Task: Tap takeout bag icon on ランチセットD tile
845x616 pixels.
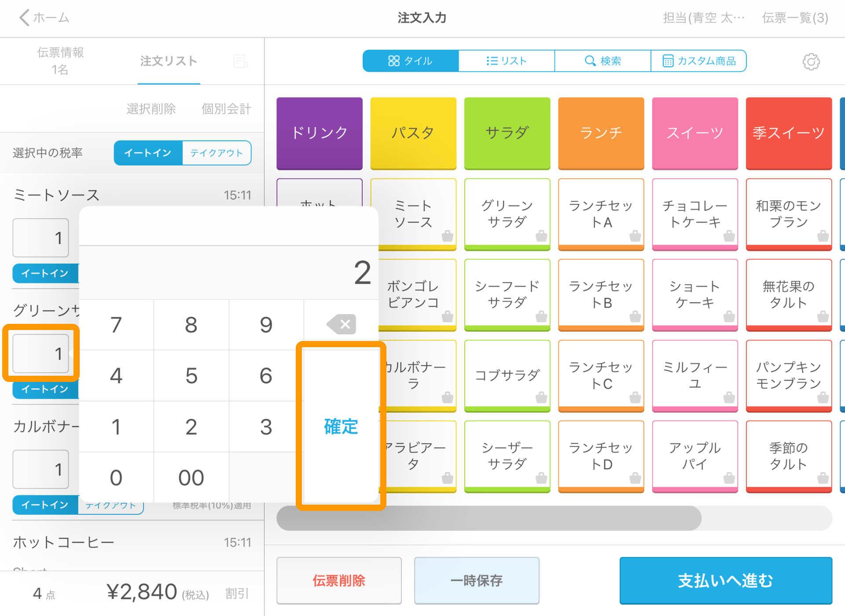Action: (x=635, y=478)
